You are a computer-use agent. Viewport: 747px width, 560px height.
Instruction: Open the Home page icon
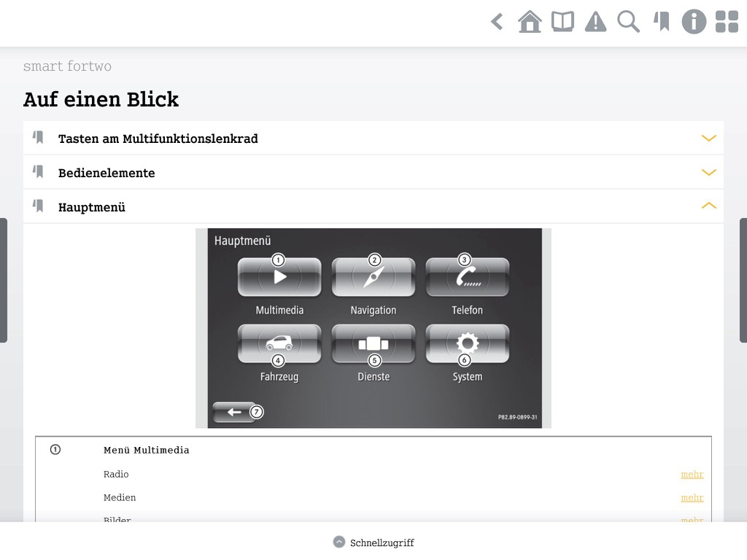point(530,21)
